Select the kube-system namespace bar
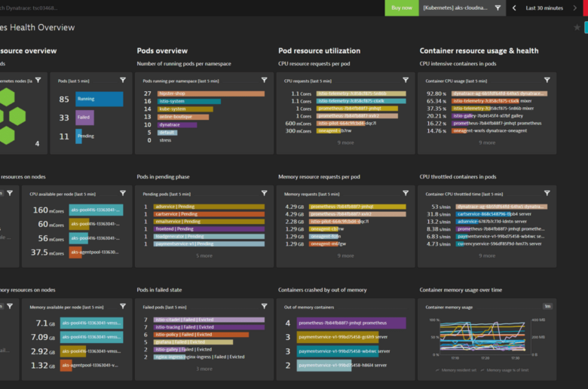Image resolution: width=588 pixels, height=389 pixels. click(185, 109)
